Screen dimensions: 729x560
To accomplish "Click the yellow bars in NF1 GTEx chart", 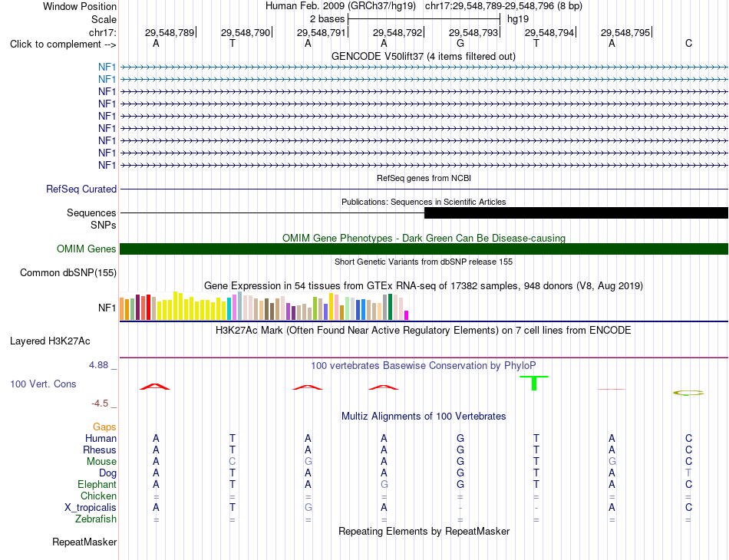I will 194,307.
